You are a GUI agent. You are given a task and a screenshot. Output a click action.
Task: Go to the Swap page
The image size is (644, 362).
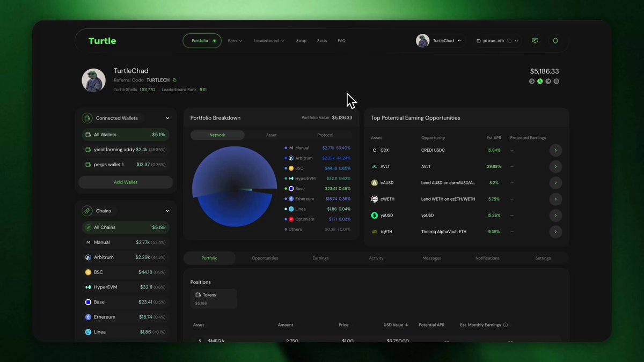click(x=301, y=41)
